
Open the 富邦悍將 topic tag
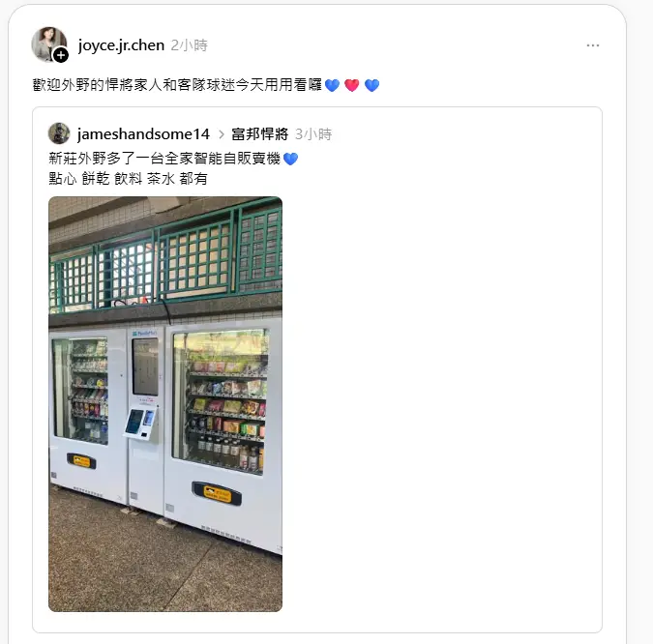pos(260,134)
